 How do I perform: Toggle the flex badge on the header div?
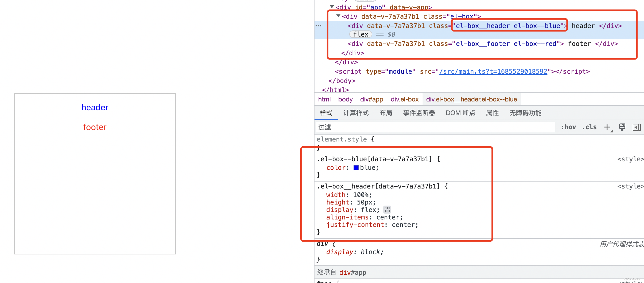point(361,34)
